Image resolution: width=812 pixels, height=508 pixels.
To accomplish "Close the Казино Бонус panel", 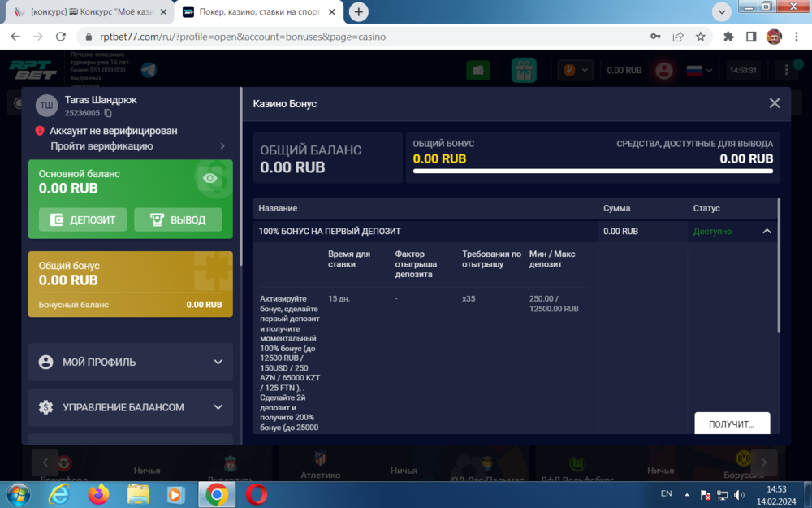I will 774,103.
